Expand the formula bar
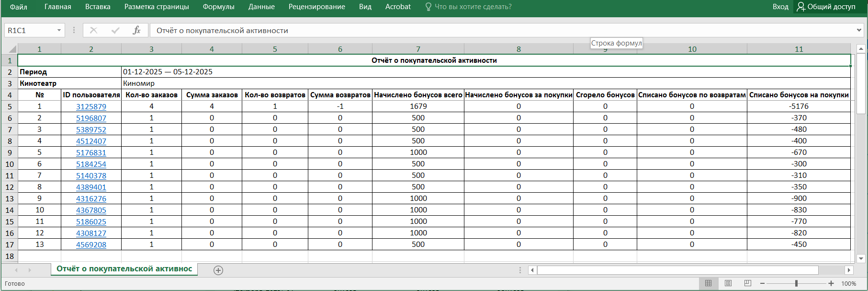This screenshot has height=291, width=868. point(859,30)
